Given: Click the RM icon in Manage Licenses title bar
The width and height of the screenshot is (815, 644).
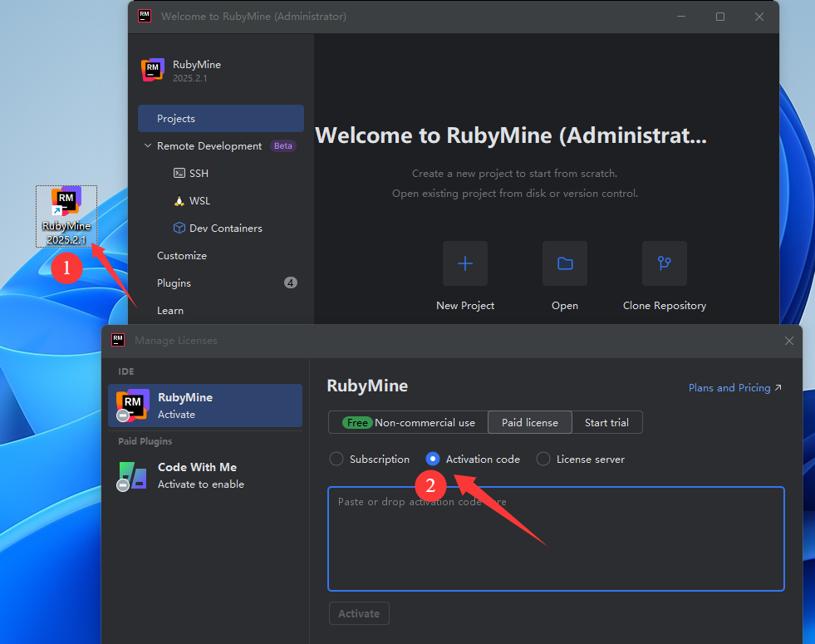Looking at the screenshot, I should click(x=118, y=341).
